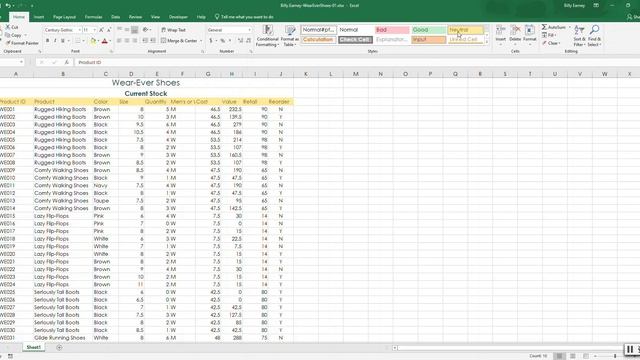Click the Cut command
Viewport: 640px width, 360px height.
12,27
